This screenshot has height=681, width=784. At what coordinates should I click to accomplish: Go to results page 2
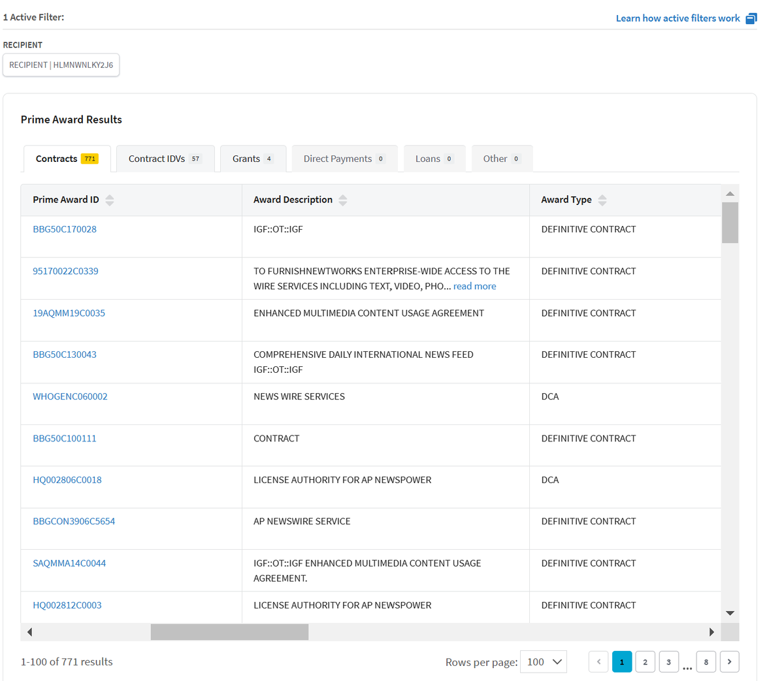point(645,661)
